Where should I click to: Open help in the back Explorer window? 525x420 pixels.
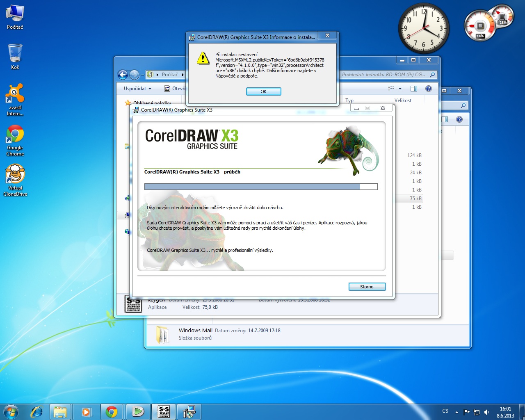pyautogui.click(x=459, y=119)
